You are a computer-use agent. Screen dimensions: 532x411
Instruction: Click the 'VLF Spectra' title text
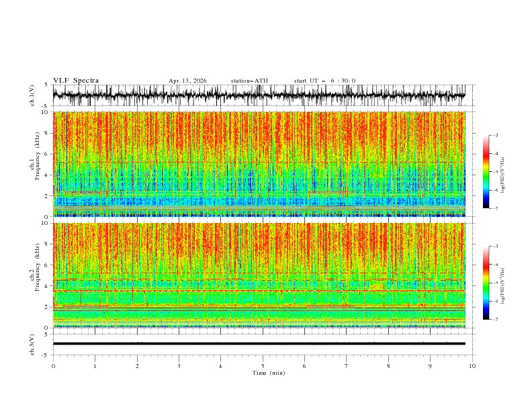(x=76, y=81)
